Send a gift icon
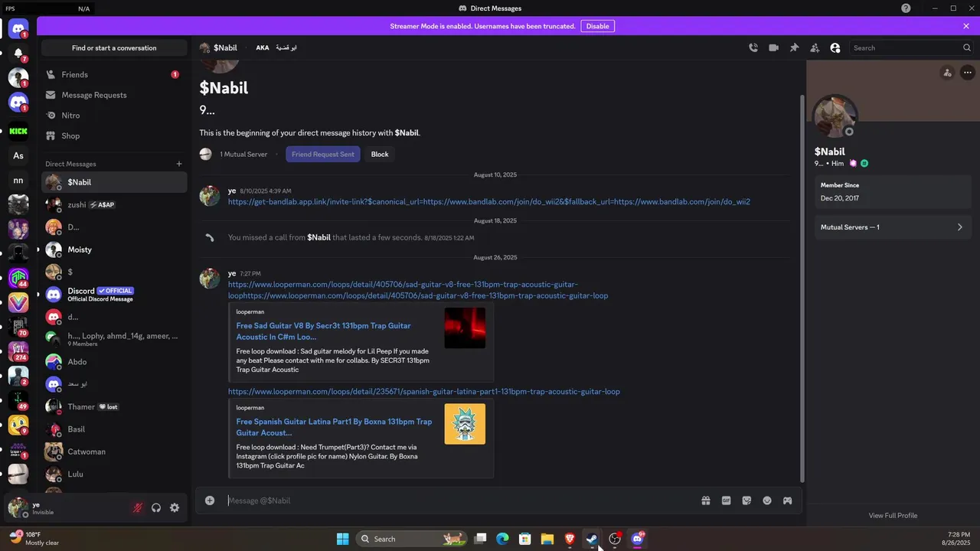The height and width of the screenshot is (551, 980). click(x=706, y=500)
